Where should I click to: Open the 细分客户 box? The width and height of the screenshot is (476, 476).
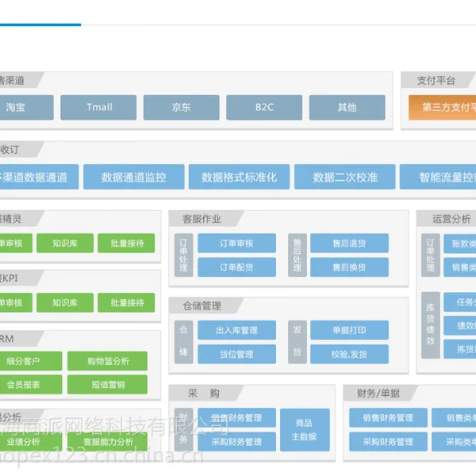pos(31,361)
